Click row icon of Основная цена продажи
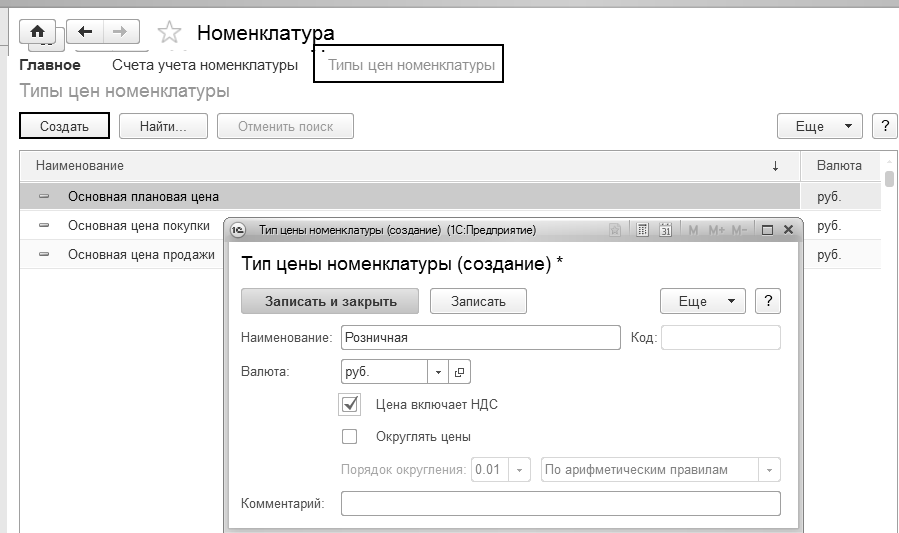Image resolution: width=899 pixels, height=533 pixels. [44, 254]
